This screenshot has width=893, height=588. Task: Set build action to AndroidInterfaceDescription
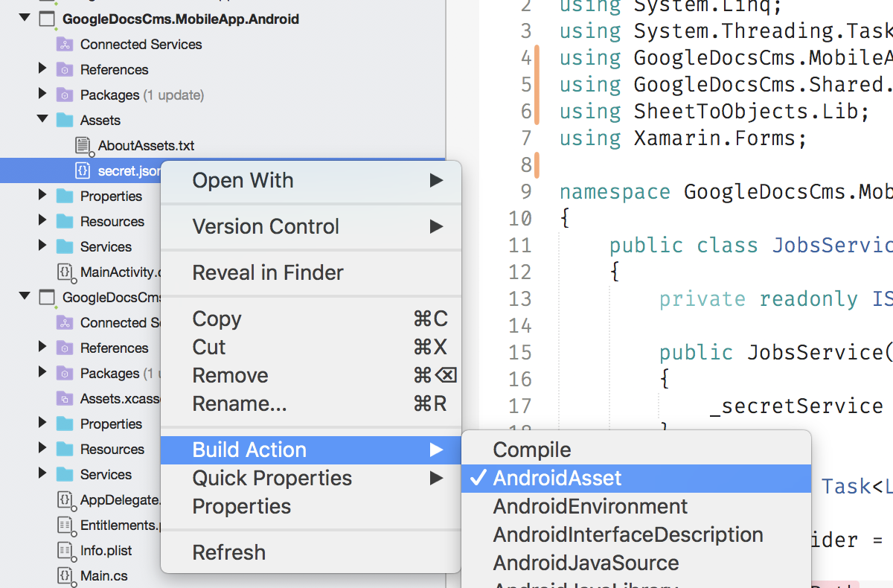pos(636,535)
